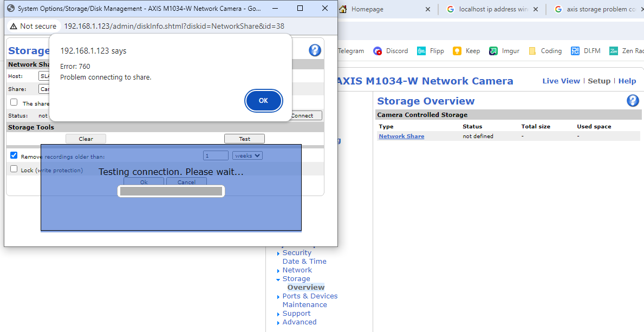Close the Homepage tab
The height and width of the screenshot is (332, 644).
427,9
